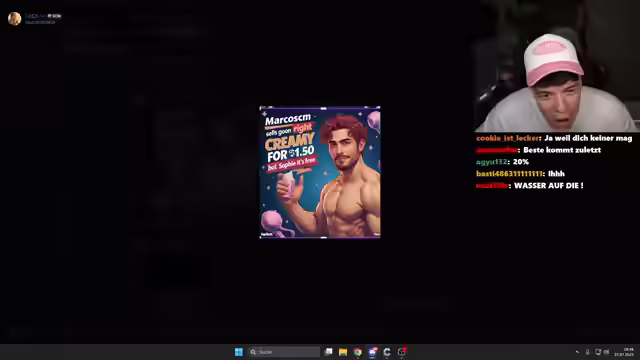
Task: Open the Discord-like app icon with red badge
Action: pos(372,352)
